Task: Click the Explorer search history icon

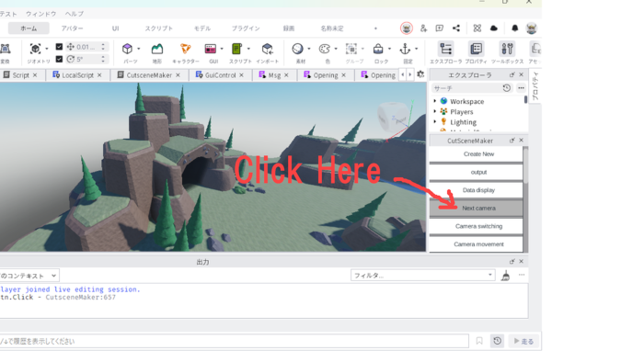Action: pyautogui.click(x=506, y=88)
